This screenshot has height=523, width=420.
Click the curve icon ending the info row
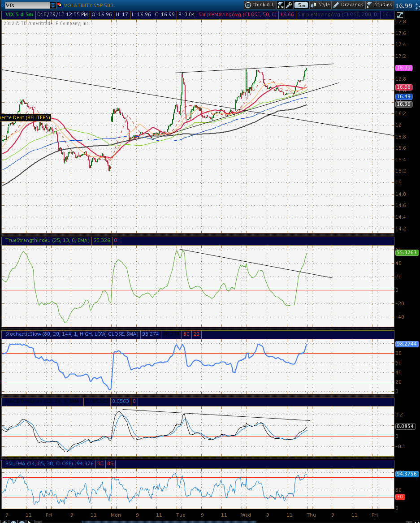tap(400, 15)
